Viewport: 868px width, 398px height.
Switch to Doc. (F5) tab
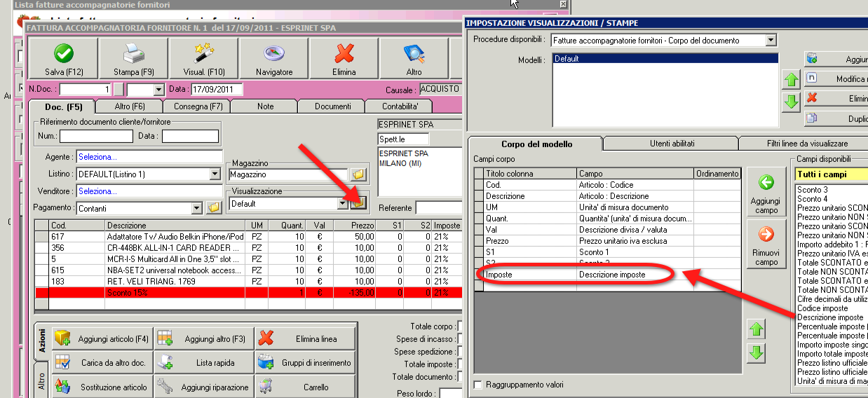tap(64, 107)
